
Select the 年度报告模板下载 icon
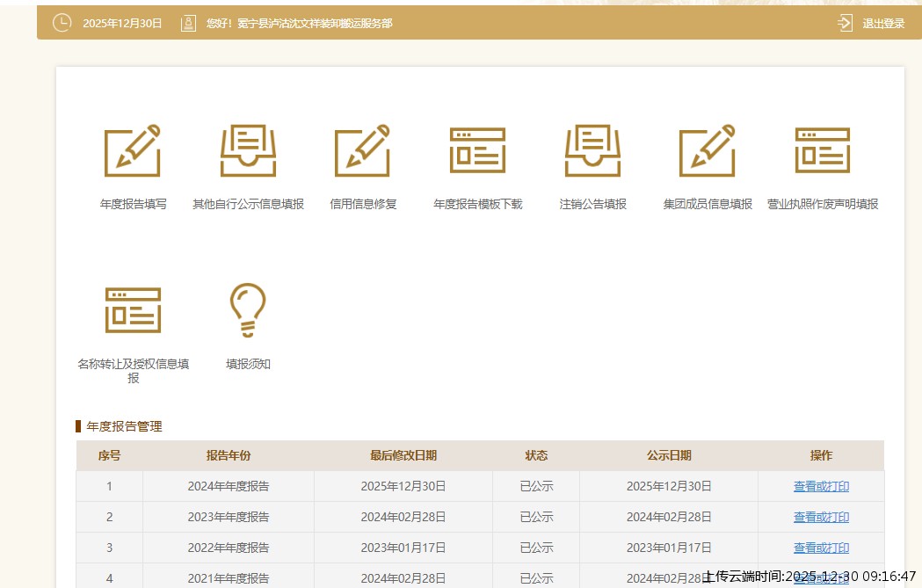[477, 150]
